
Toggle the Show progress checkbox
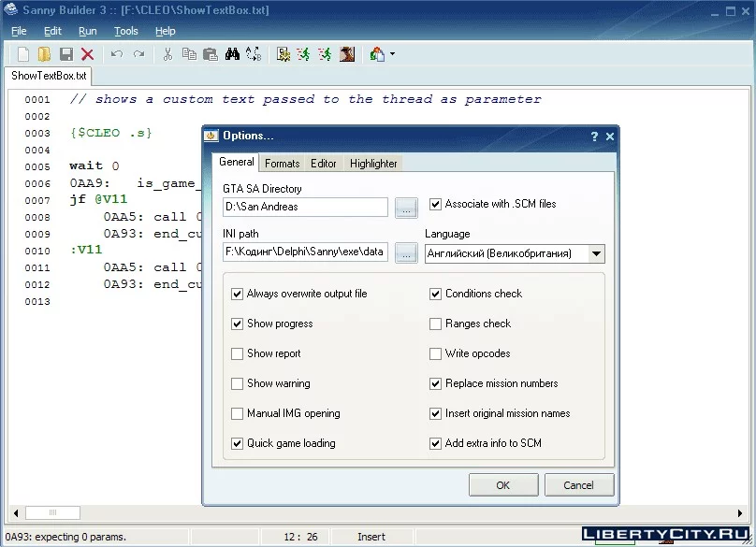237,324
